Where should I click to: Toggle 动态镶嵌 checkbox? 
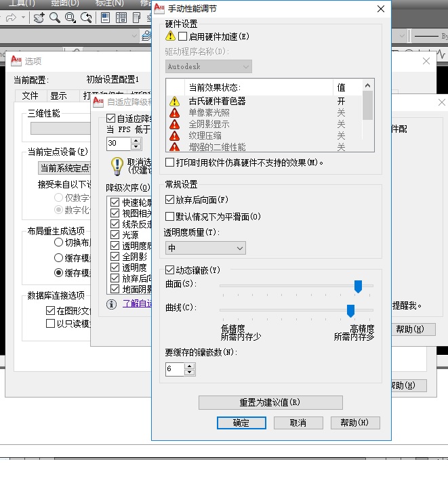coord(169,270)
